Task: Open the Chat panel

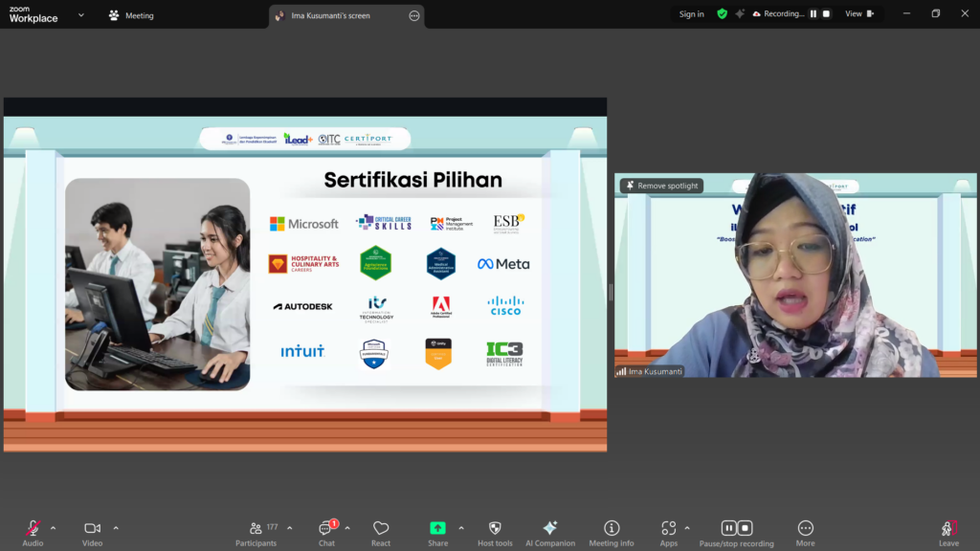Action: pos(326,534)
